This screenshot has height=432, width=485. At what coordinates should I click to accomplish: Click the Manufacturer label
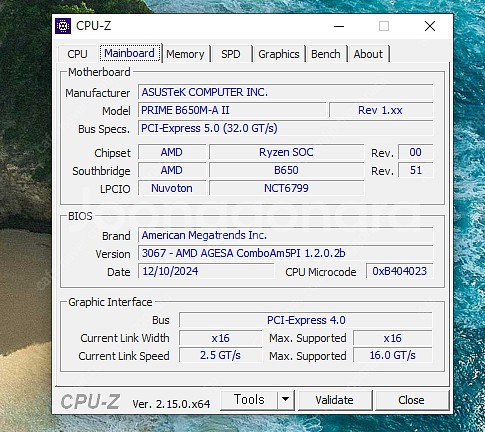[97, 93]
